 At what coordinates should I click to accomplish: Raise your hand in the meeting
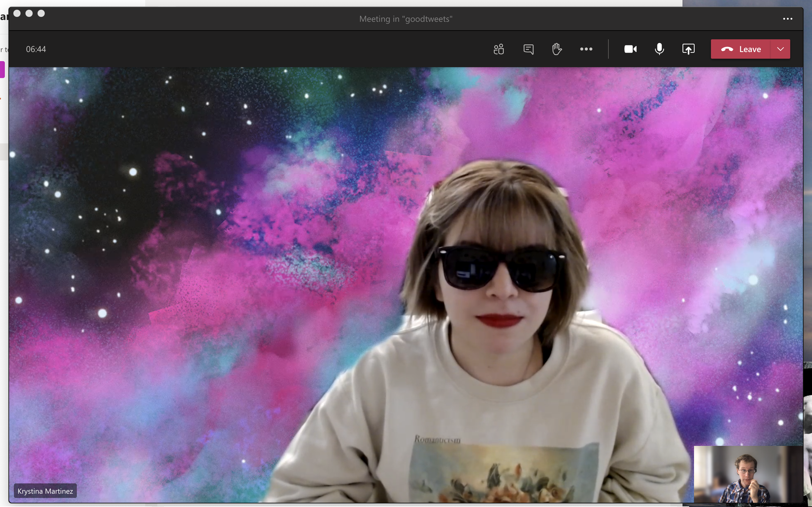click(x=557, y=49)
